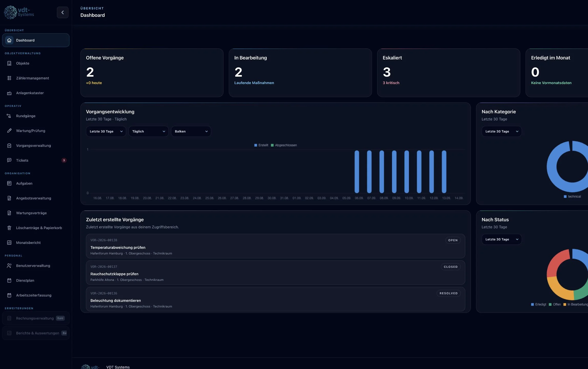Click the Objekte building icon

click(x=9, y=63)
